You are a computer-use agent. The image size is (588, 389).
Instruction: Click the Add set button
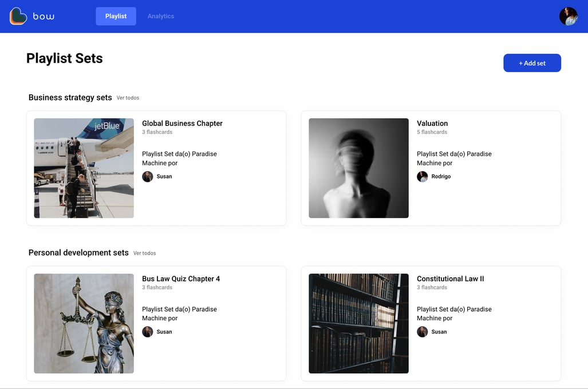coord(532,63)
